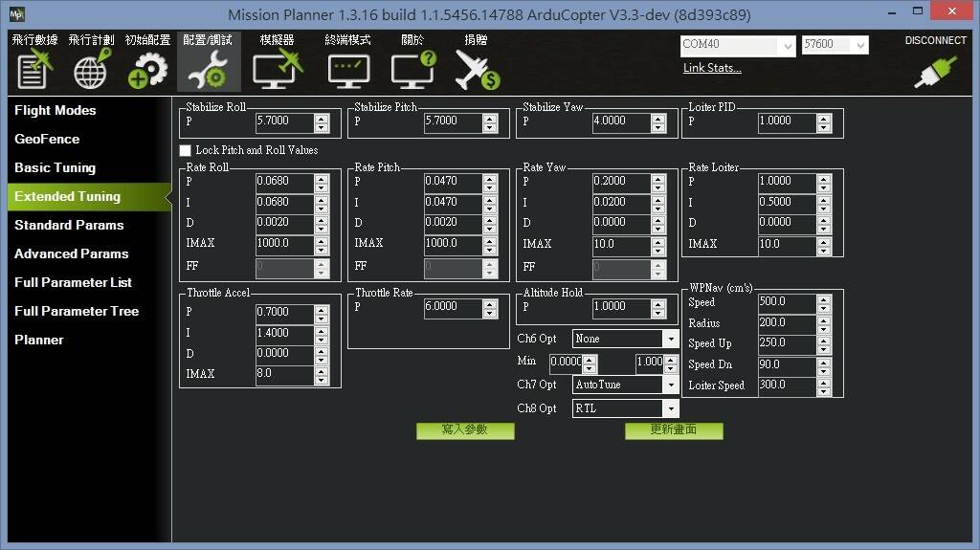The height and width of the screenshot is (550, 980).
Task: Click the Throttle Rate P value field
Action: coord(453,307)
